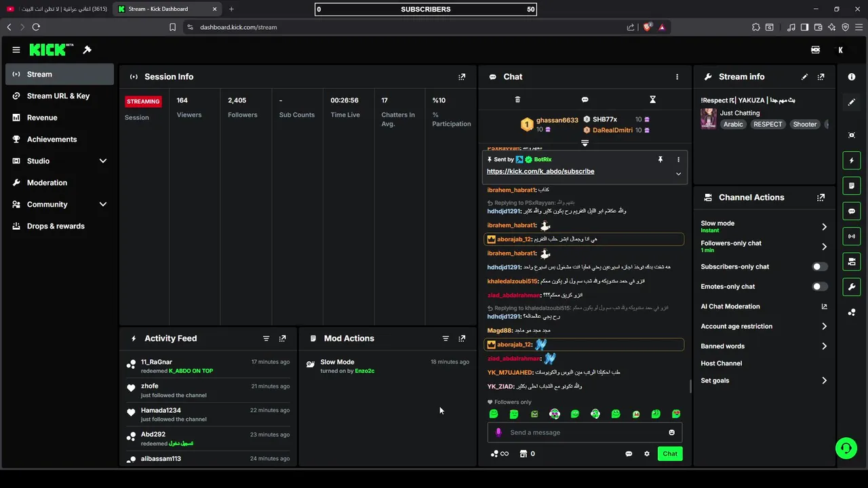
Task: Toggle Emotes-only chat switch
Action: (821, 286)
